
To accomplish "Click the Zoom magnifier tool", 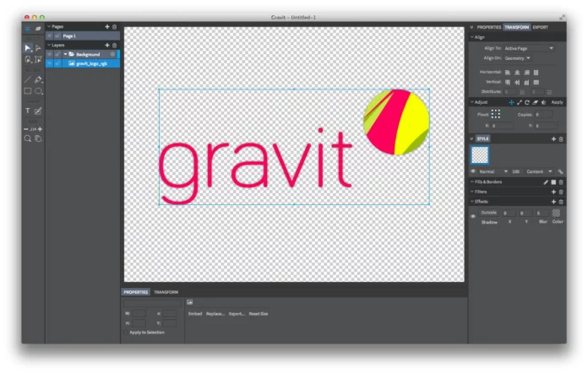I will click(28, 138).
